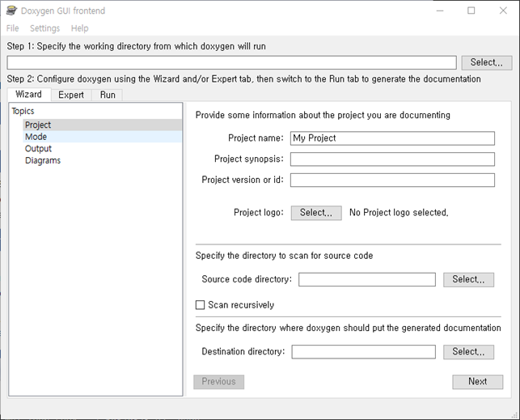This screenshot has width=520, height=420.
Task: Enable Scan recursively checkbox
Action: 200,305
